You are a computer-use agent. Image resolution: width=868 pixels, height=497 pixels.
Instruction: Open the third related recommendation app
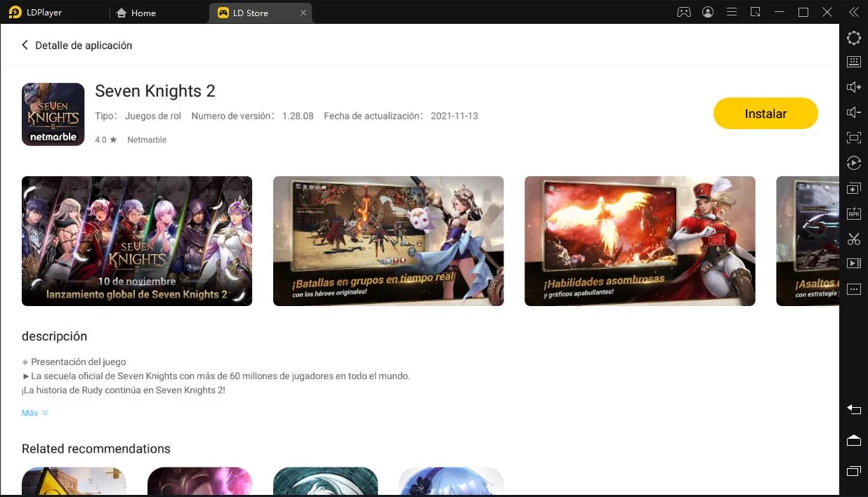[x=325, y=482]
